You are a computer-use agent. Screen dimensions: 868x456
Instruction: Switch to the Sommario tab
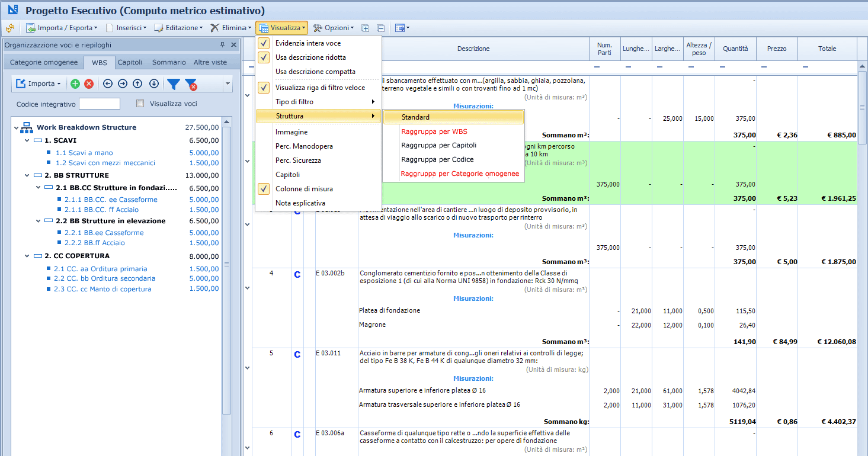click(169, 62)
